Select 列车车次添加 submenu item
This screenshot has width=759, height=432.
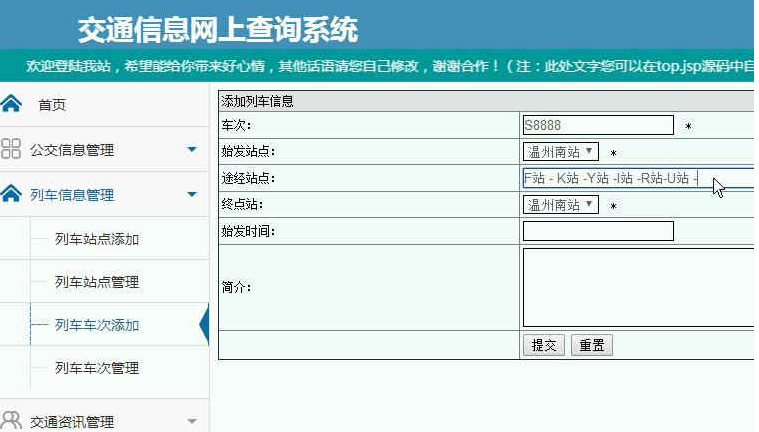(97, 324)
